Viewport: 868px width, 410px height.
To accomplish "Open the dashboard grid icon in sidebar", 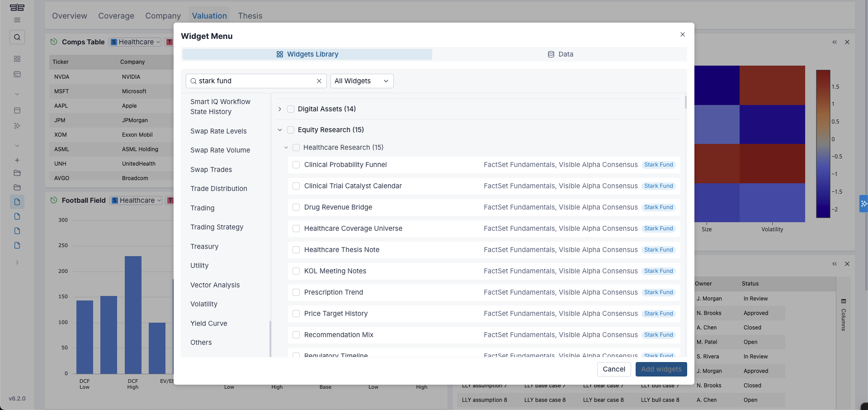I will pyautogui.click(x=17, y=59).
